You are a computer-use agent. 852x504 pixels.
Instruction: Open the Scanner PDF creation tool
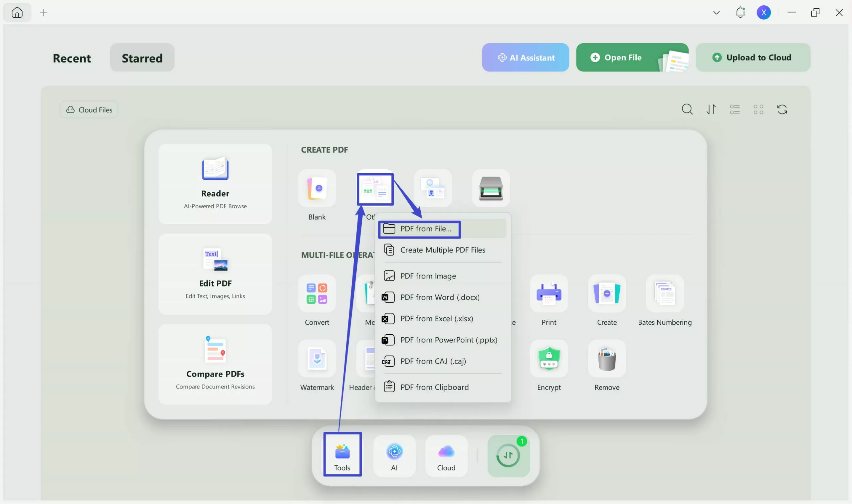click(491, 189)
